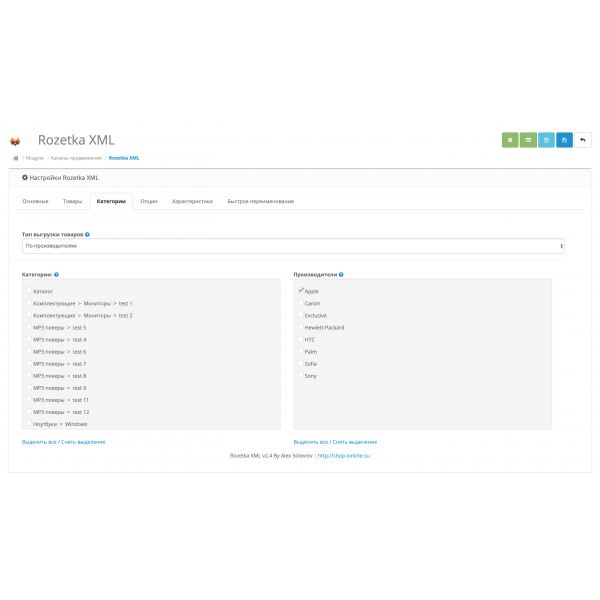This screenshot has height=600, width=600.
Task: Check the Sony manufacturer checkbox
Action: click(301, 375)
